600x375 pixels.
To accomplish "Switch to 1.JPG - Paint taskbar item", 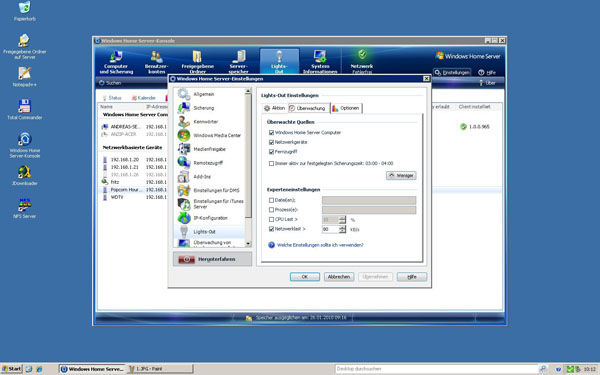I will click(x=160, y=369).
